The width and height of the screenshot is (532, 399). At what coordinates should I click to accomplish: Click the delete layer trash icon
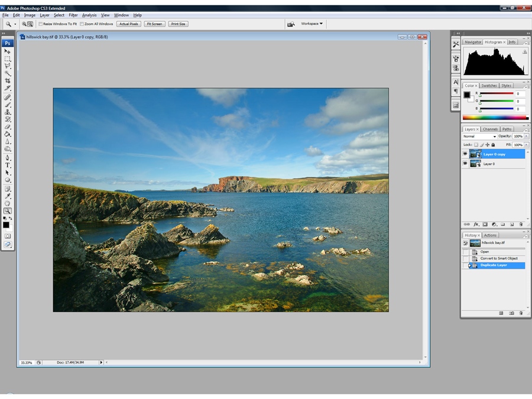coord(521,225)
